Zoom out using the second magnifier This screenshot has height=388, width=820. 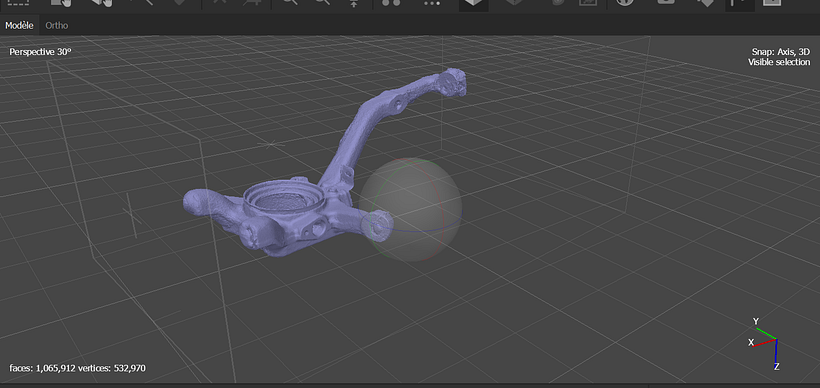(323, 2)
